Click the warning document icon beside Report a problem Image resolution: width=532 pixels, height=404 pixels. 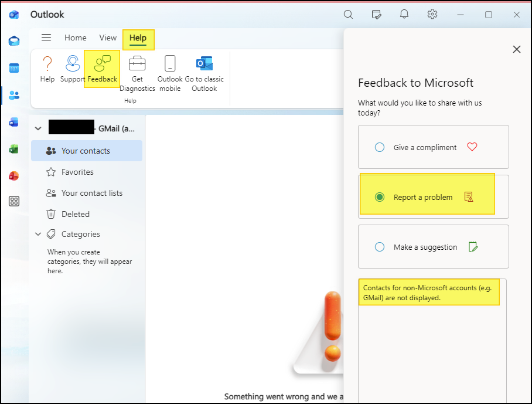pos(469,197)
